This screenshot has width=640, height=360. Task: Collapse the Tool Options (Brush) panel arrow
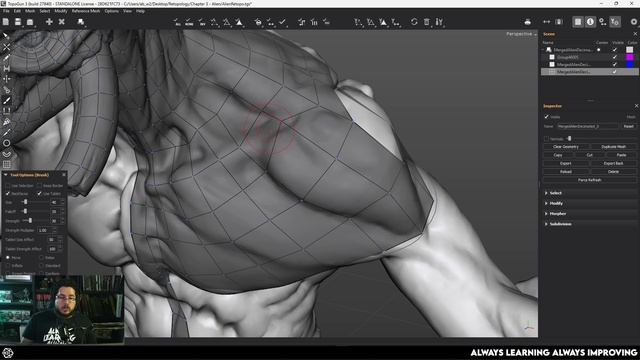(6, 175)
